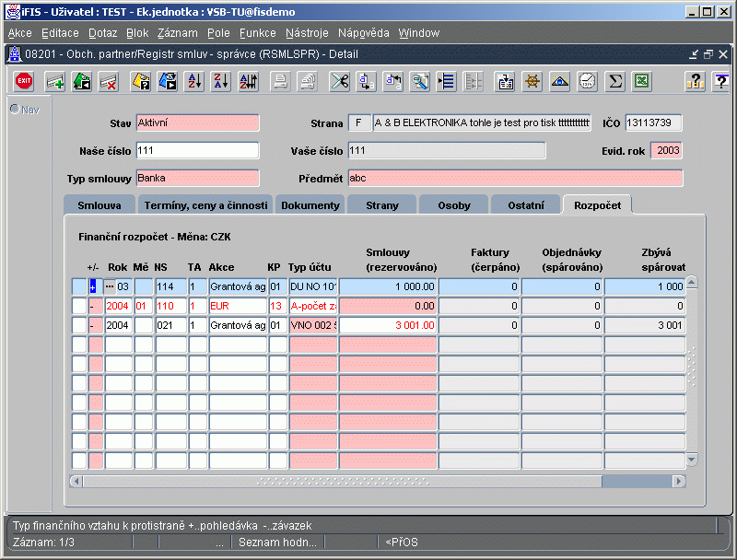The width and height of the screenshot is (737, 560).
Task: Click the Sigma sum icon
Action: [615, 81]
